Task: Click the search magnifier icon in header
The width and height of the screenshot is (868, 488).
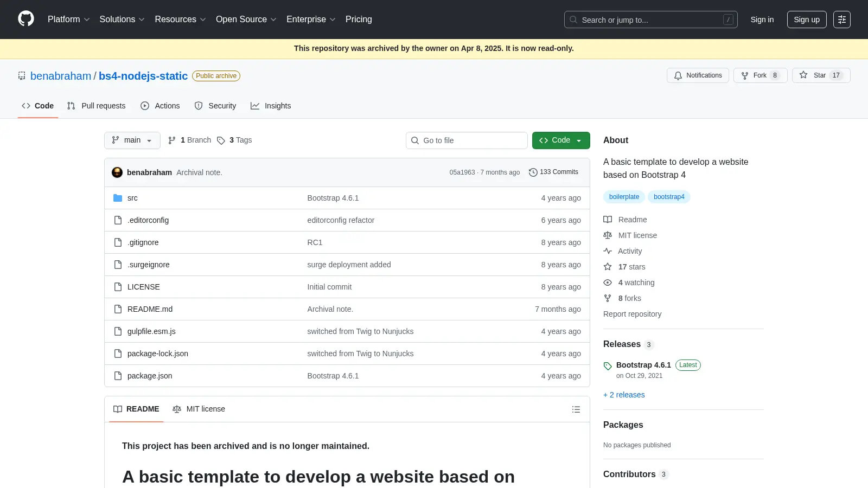Action: [x=573, y=20]
